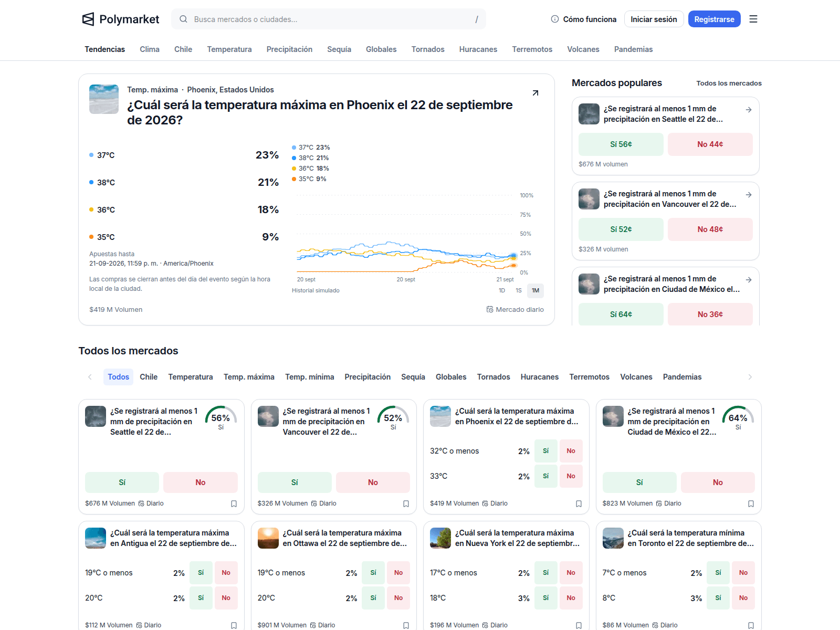Open Todos los mercados link
Image resolution: width=840 pixels, height=630 pixels.
pyautogui.click(x=729, y=83)
